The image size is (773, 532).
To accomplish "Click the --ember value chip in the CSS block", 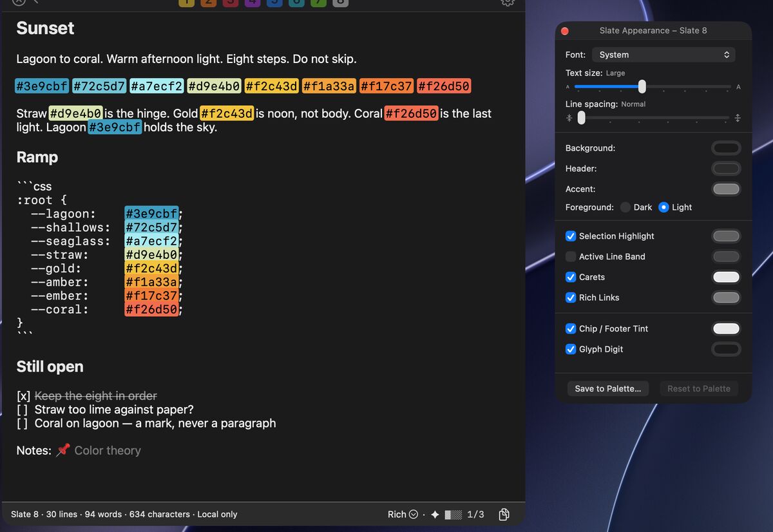I will [x=151, y=296].
